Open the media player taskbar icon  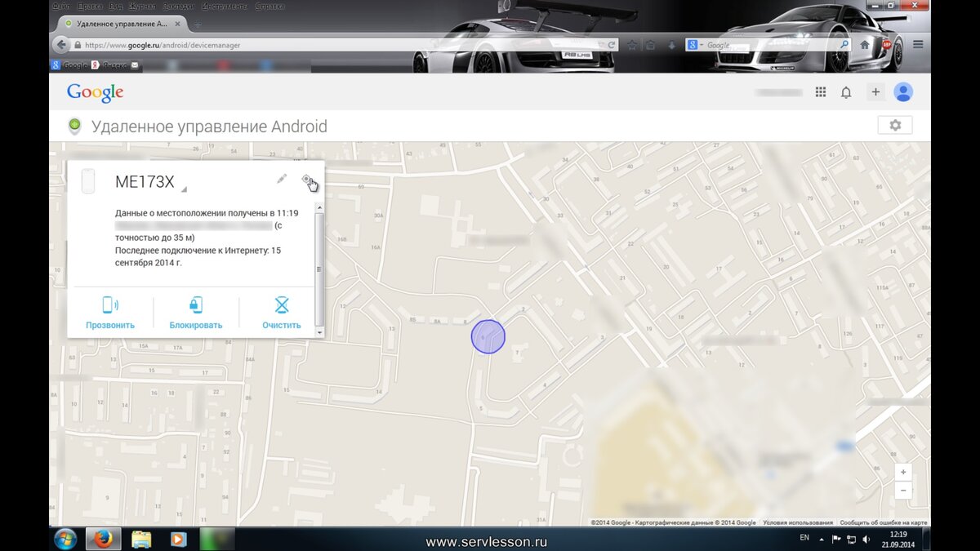coord(178,539)
